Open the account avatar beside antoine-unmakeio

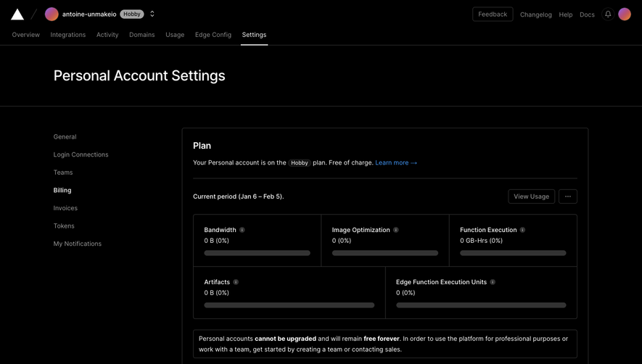tap(52, 14)
